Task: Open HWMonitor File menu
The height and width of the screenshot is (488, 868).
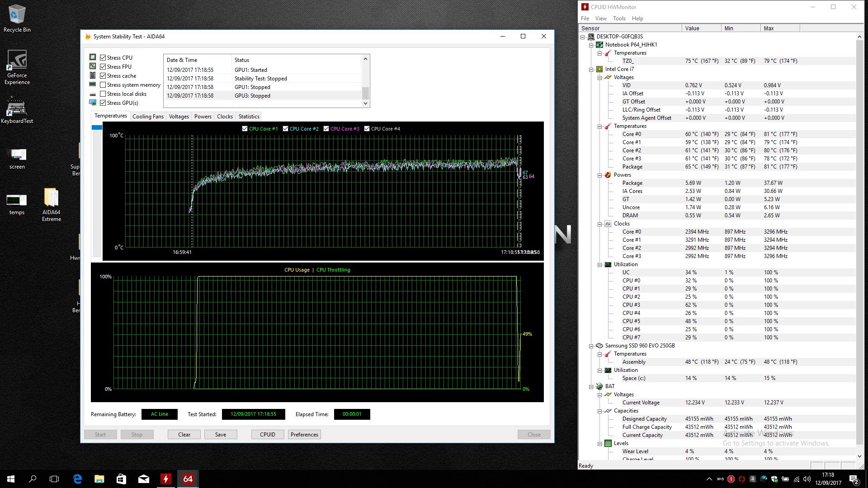Action: click(x=585, y=18)
